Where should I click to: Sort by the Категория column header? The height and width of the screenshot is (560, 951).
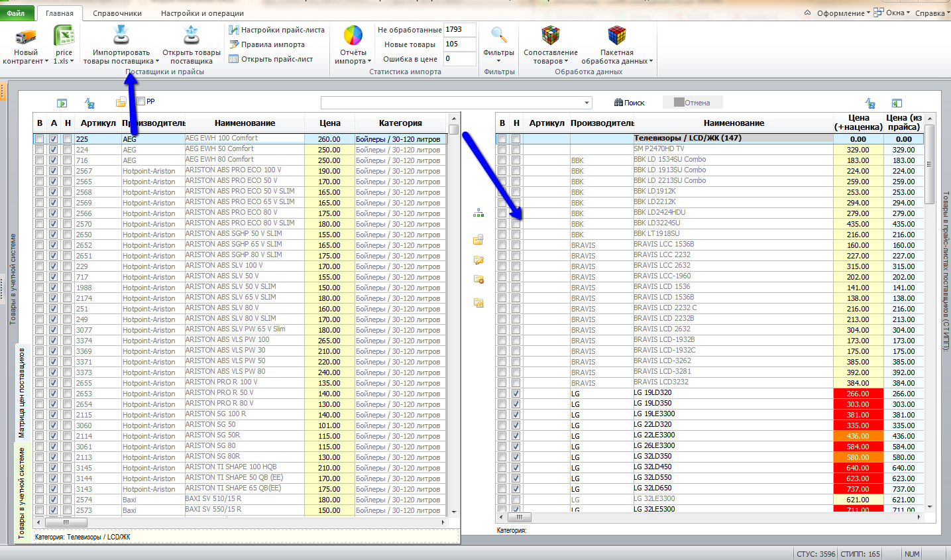[400, 123]
